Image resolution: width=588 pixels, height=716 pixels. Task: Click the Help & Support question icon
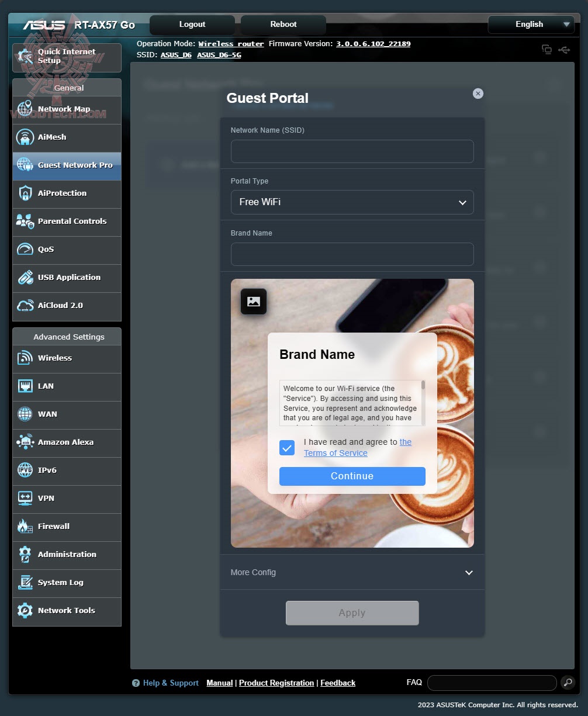pos(136,683)
